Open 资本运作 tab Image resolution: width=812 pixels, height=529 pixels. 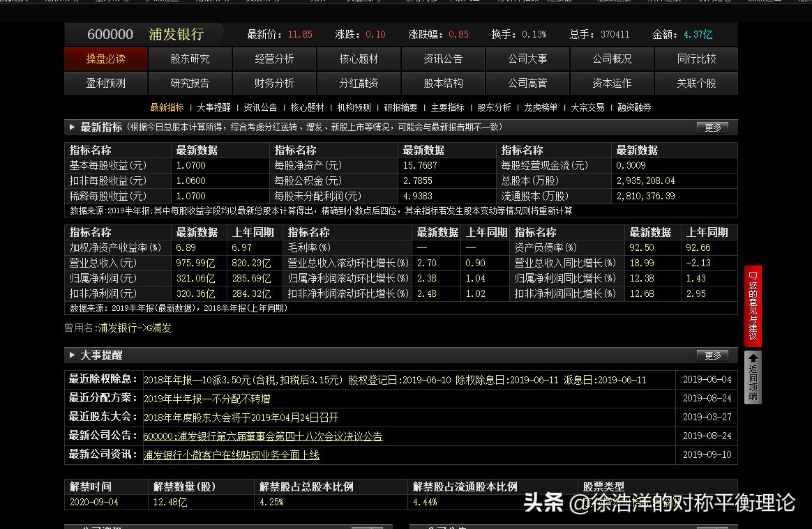pos(612,83)
